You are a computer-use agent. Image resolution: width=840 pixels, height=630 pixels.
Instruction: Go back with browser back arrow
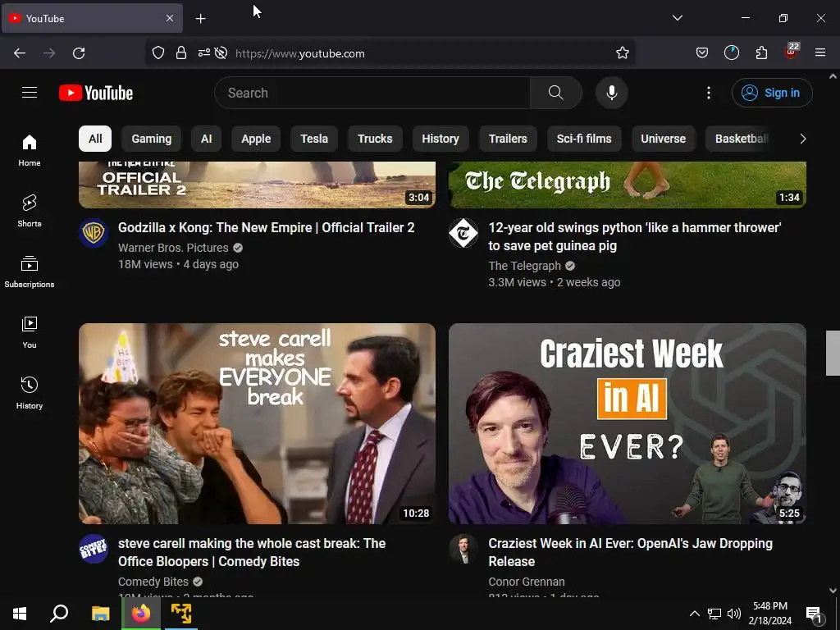(20, 53)
